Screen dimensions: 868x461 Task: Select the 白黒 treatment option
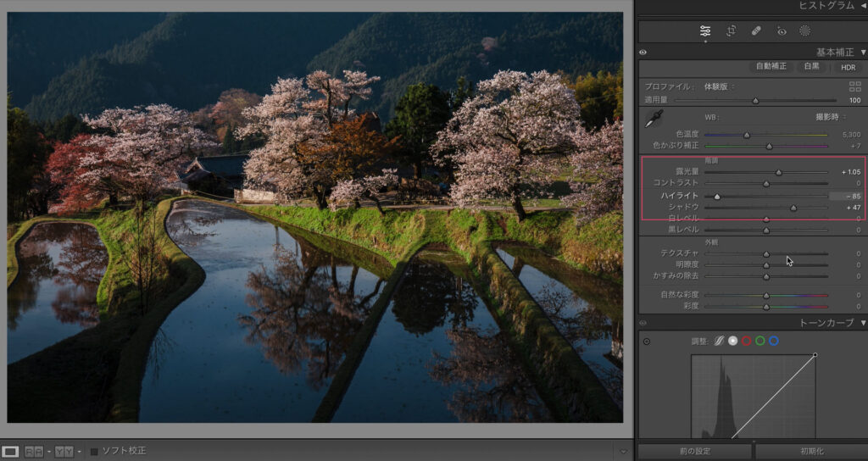(x=812, y=67)
